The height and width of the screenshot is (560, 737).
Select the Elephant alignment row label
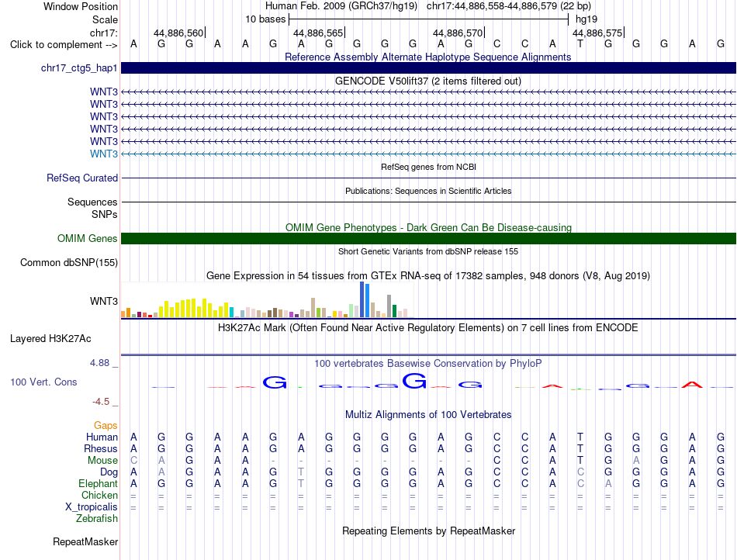tap(98, 483)
